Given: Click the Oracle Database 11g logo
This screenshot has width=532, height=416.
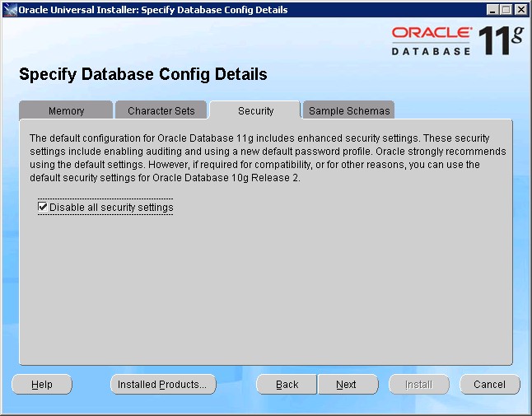Looking at the screenshot, I should 457,40.
